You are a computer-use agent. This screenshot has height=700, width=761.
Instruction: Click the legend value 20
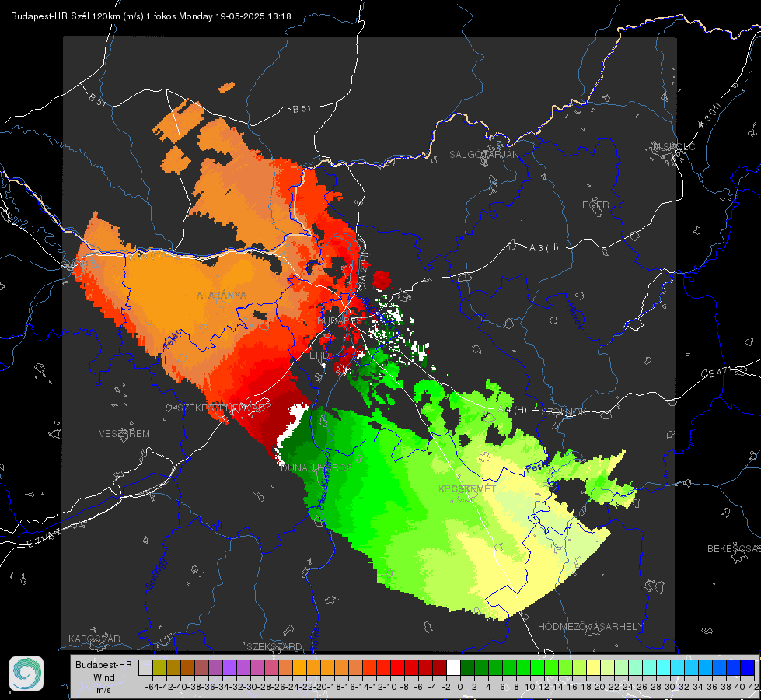(600, 687)
